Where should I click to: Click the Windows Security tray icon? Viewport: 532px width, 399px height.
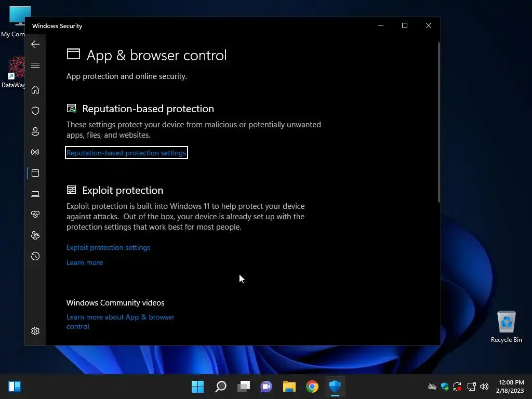click(445, 387)
